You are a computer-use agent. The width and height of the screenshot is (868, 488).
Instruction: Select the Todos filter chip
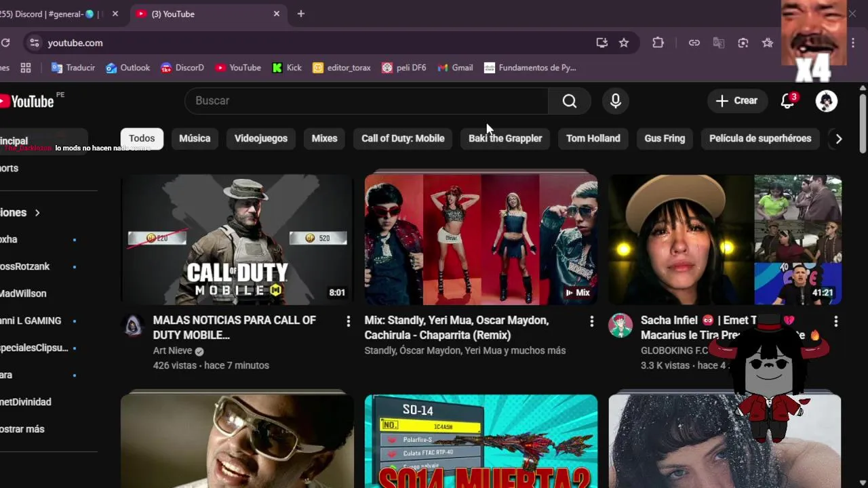[x=142, y=138]
